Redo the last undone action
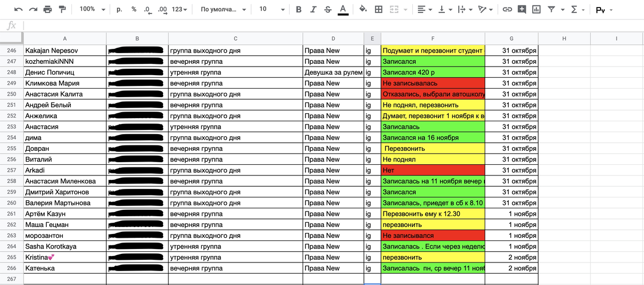The height and width of the screenshot is (285, 644). click(33, 10)
